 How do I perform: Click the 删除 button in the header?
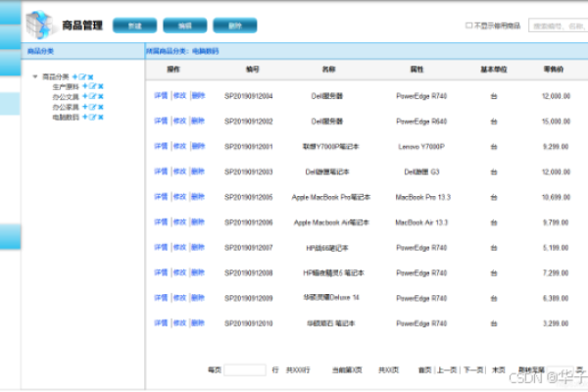point(234,25)
